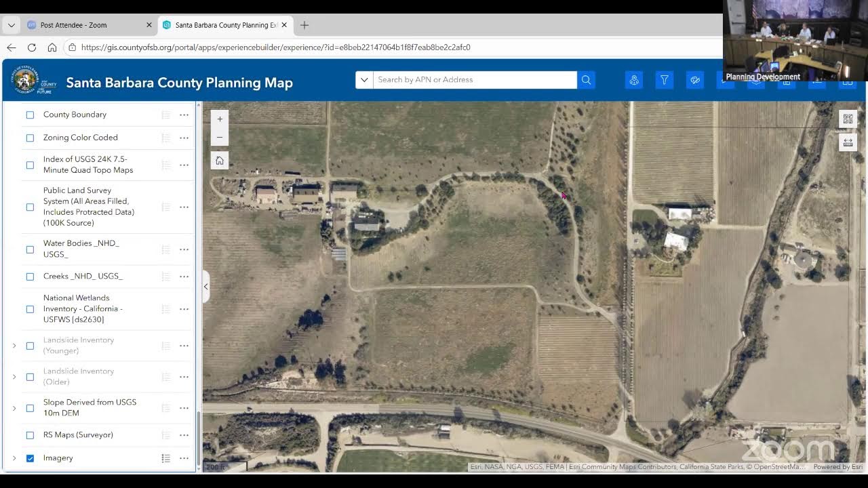The height and width of the screenshot is (488, 868).
Task: Switch to Post Attendee - Zoom tab
Action: [89, 25]
